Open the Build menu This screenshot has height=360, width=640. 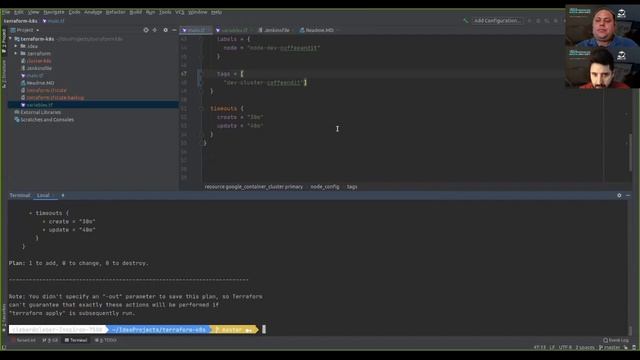(x=136, y=12)
